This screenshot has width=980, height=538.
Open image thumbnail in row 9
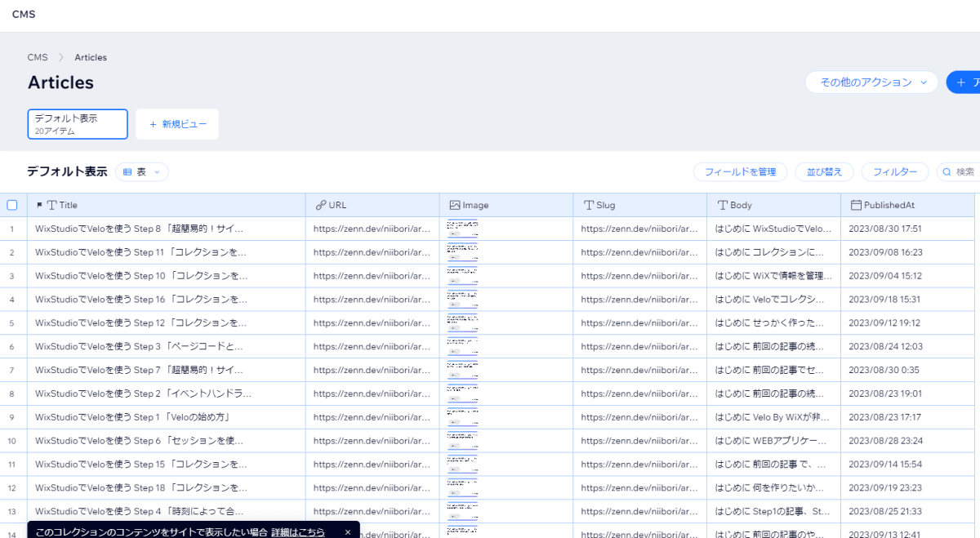tap(463, 417)
